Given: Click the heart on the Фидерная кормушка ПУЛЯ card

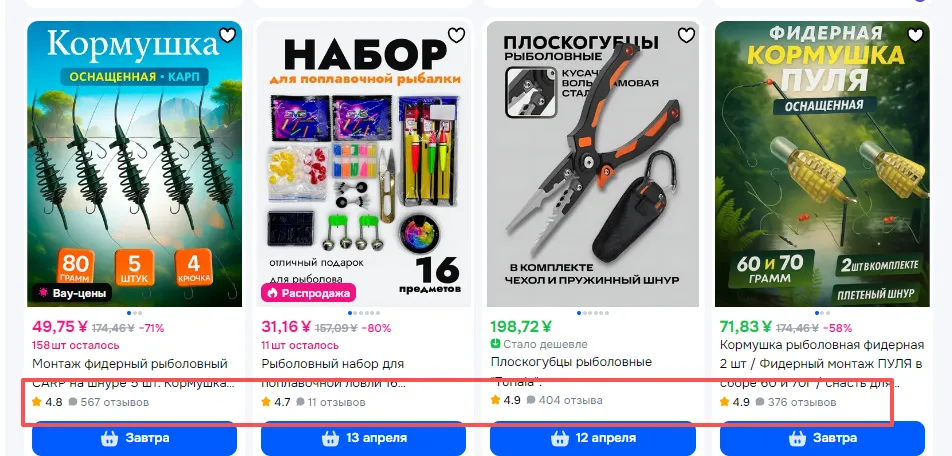Looking at the screenshot, I should click(915, 35).
